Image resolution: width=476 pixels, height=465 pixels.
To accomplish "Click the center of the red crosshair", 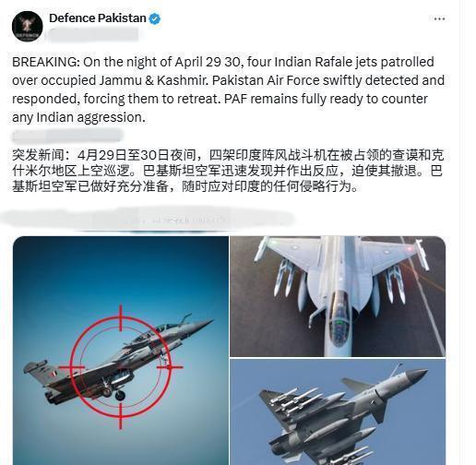I will (x=121, y=367).
